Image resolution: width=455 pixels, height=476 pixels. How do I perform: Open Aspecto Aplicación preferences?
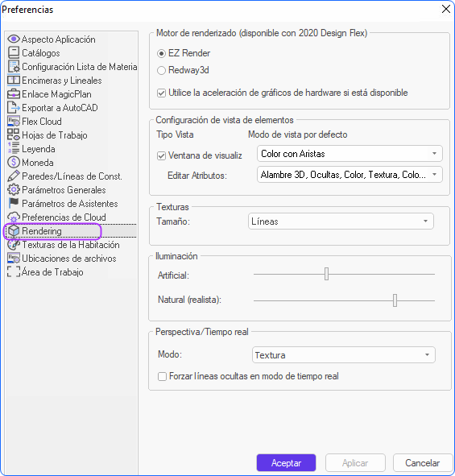tap(59, 39)
